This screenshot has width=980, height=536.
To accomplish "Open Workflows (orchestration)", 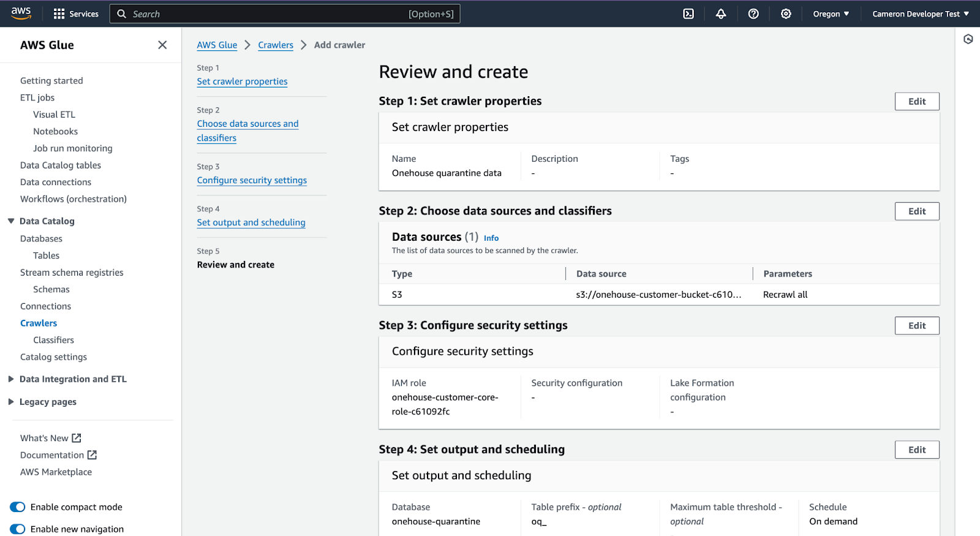I will pyautogui.click(x=73, y=199).
